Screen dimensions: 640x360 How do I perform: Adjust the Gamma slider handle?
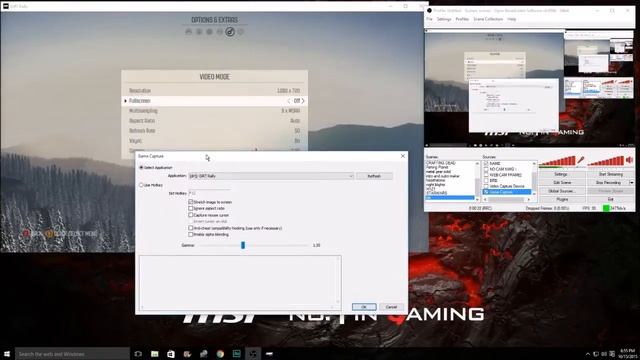pos(243,245)
